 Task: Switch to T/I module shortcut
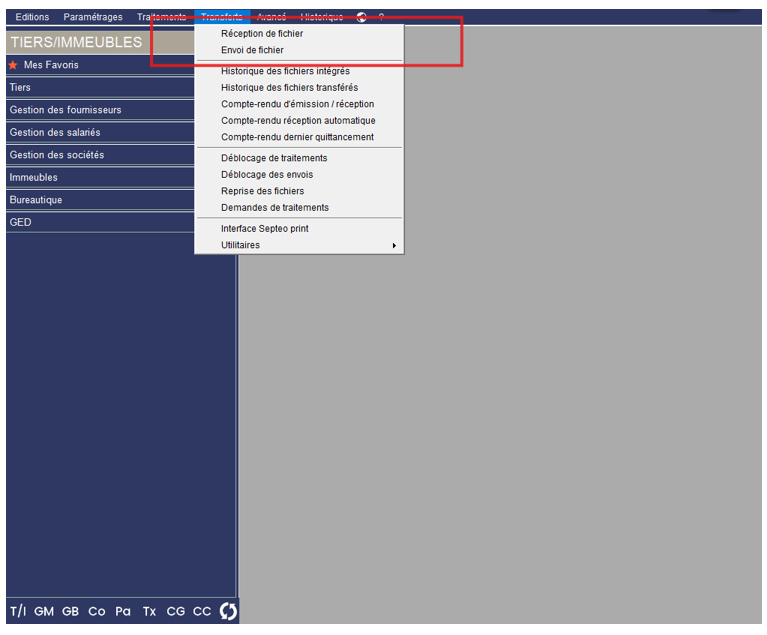click(18, 611)
